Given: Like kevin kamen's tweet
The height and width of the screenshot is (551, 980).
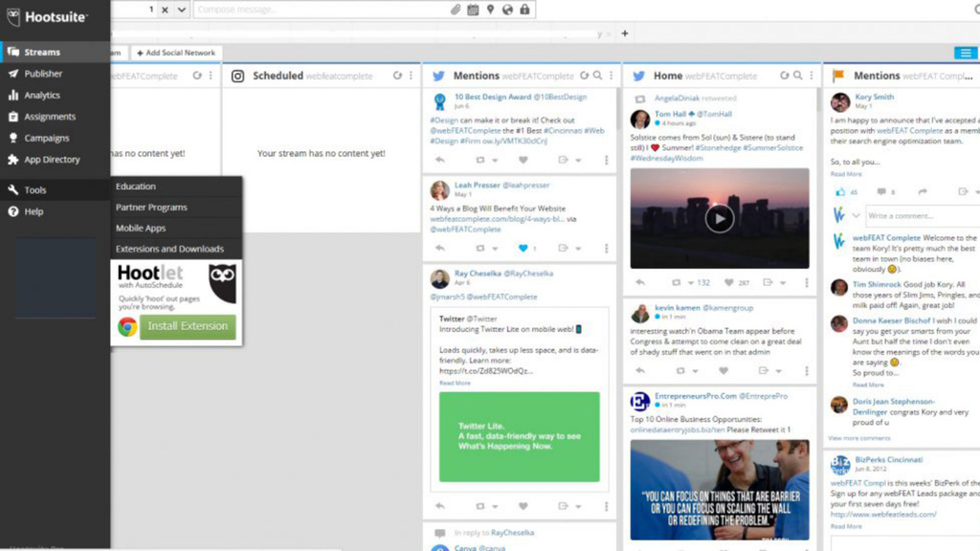Looking at the screenshot, I should click(724, 370).
